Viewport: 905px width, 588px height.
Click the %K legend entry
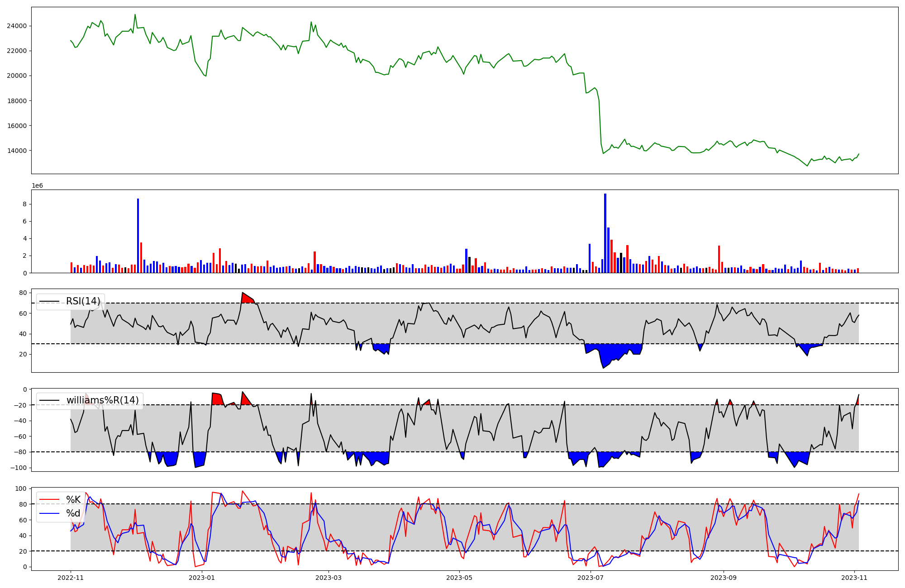coord(73,499)
